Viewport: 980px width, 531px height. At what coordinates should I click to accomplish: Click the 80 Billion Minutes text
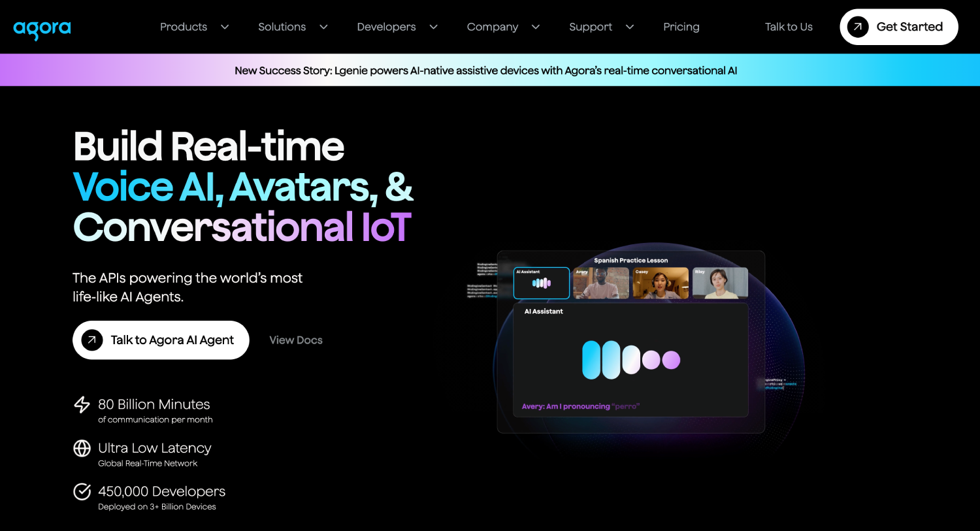tap(154, 404)
